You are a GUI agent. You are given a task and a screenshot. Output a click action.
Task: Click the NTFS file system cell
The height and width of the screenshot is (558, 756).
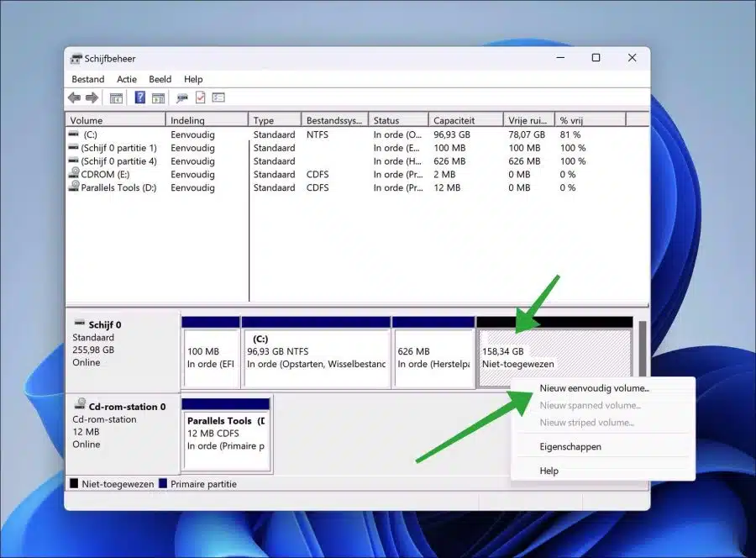point(318,134)
